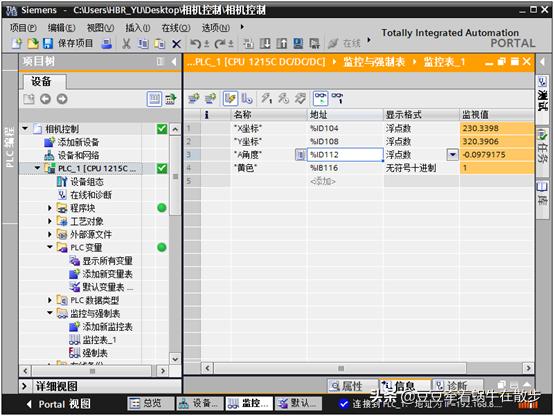Viewport: 554px width, 416px height.
Task: Collapse the PLC 变量 folder
Action: point(50,247)
